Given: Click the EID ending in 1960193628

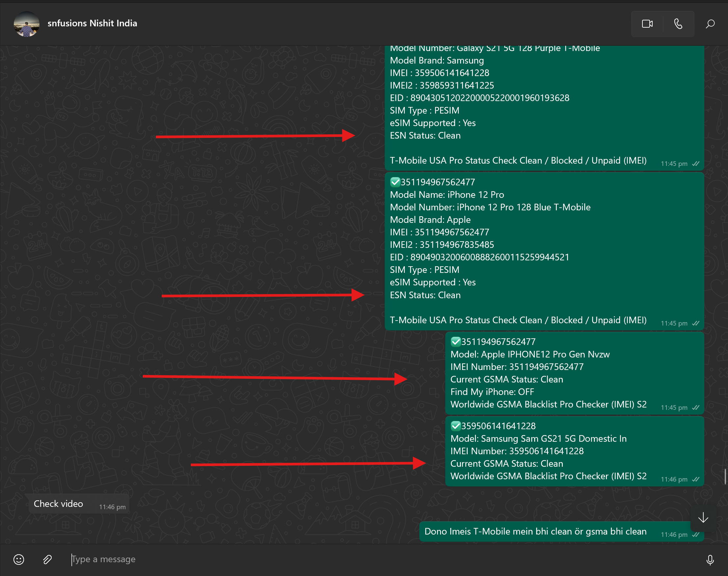Looking at the screenshot, I should pos(480,98).
